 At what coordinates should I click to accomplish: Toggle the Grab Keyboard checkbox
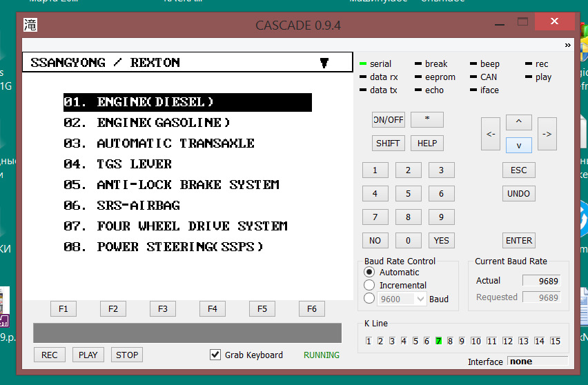pos(215,355)
